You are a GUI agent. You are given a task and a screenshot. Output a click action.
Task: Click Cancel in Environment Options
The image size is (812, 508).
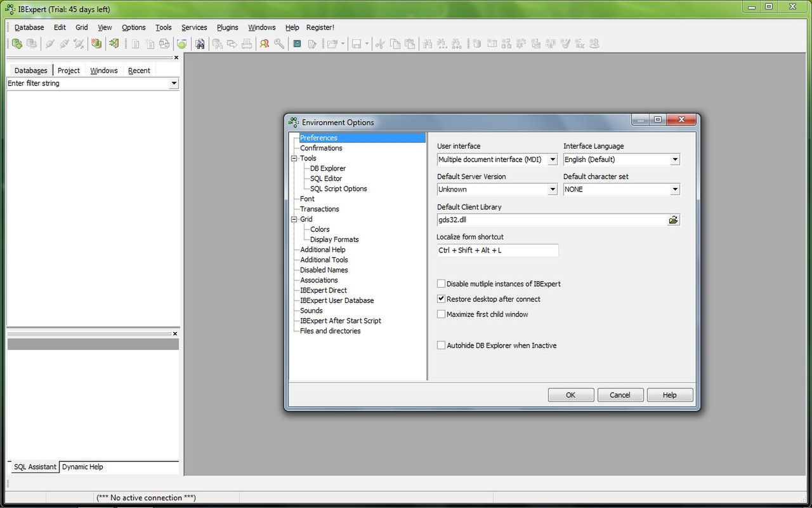click(x=620, y=395)
